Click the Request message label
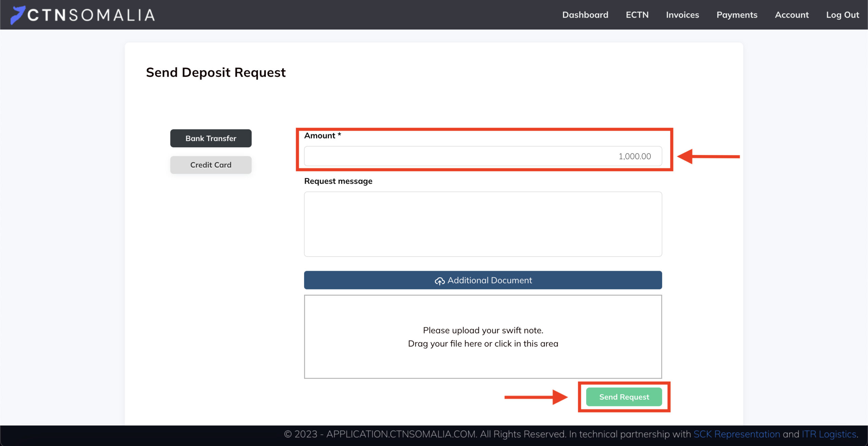Screen dimensions: 868x446 point(338,181)
